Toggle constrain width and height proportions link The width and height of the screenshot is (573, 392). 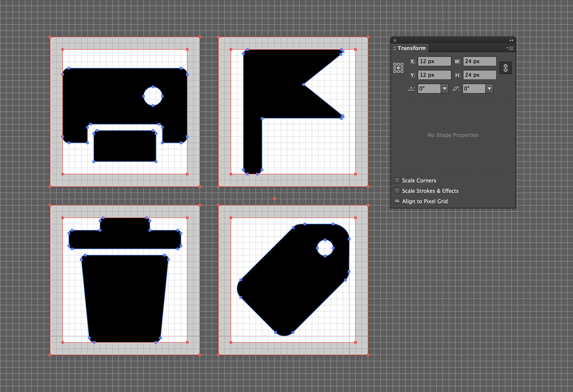click(506, 68)
